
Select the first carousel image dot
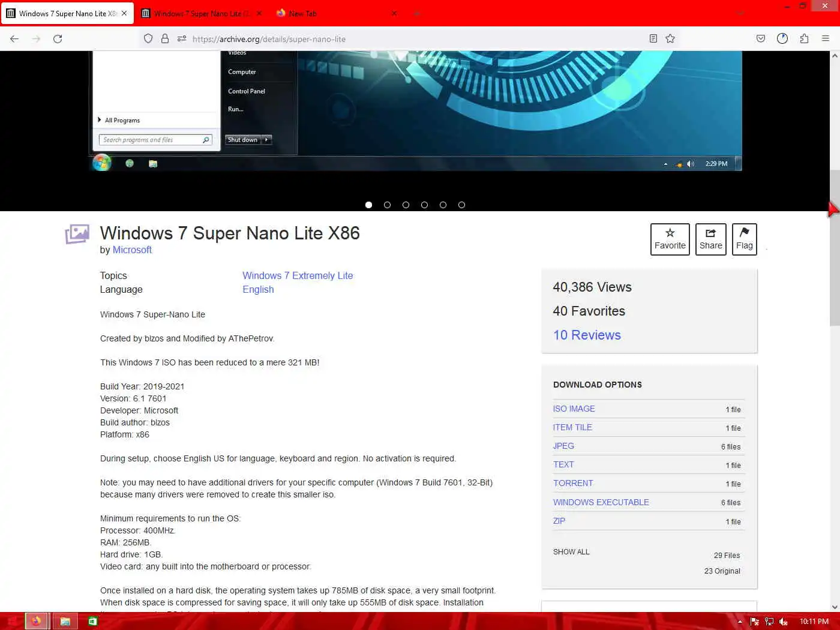(x=368, y=205)
